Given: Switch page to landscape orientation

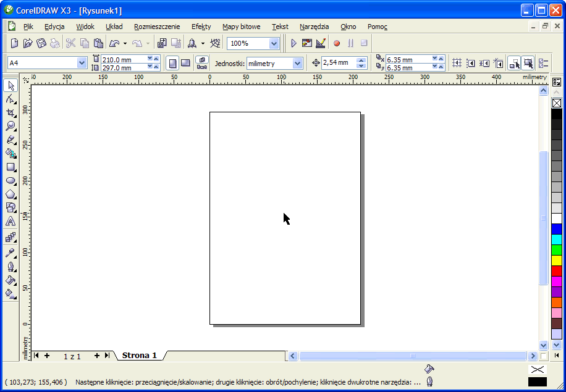Looking at the screenshot, I should click(x=185, y=63).
